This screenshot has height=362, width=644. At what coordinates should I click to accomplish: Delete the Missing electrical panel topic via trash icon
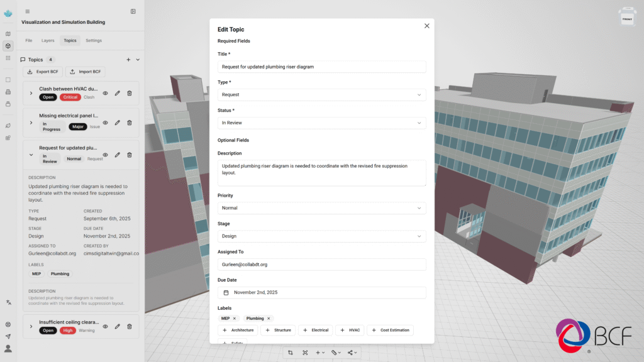tap(129, 123)
